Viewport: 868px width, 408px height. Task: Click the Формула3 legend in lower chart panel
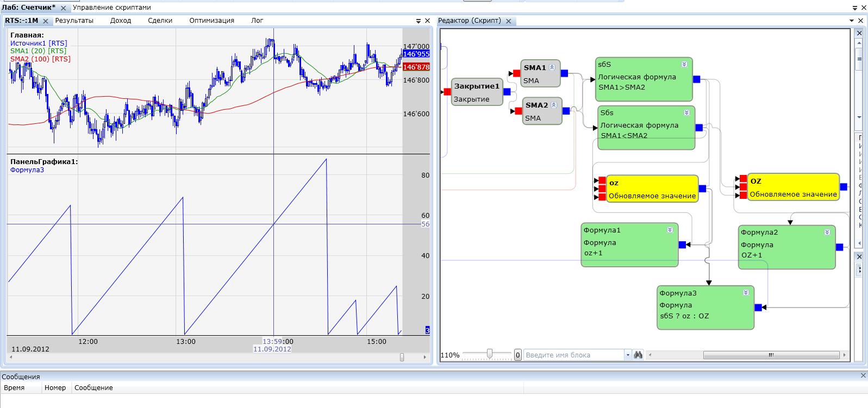pos(27,170)
